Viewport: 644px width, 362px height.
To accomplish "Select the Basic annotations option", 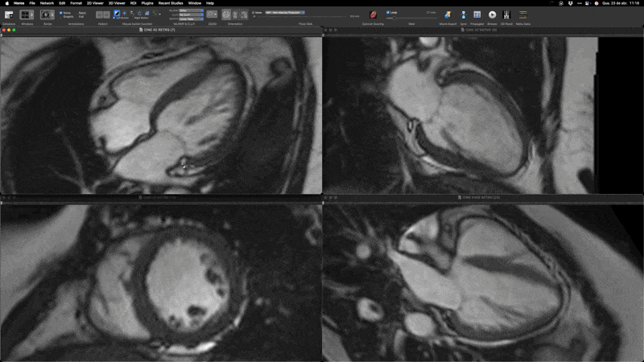I will pyautogui.click(x=81, y=13).
